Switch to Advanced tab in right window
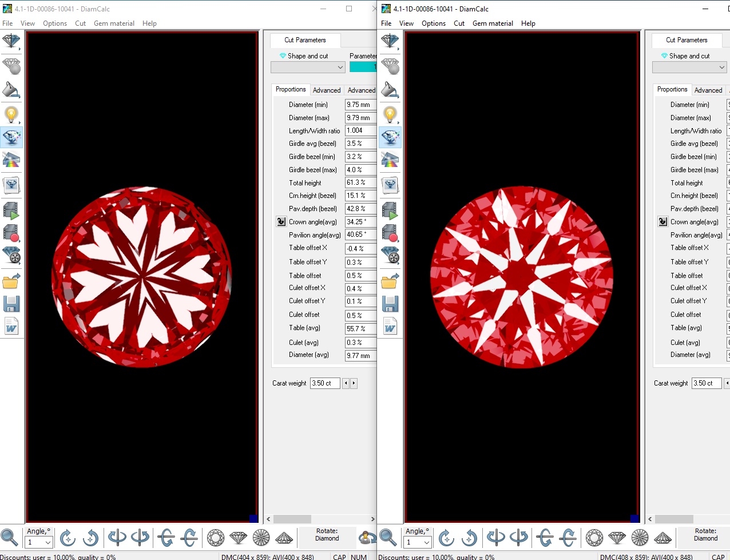The image size is (730, 560). [x=708, y=90]
